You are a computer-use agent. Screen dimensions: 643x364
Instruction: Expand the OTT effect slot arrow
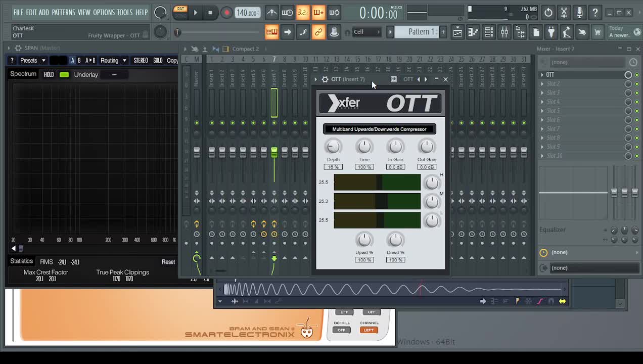(542, 75)
